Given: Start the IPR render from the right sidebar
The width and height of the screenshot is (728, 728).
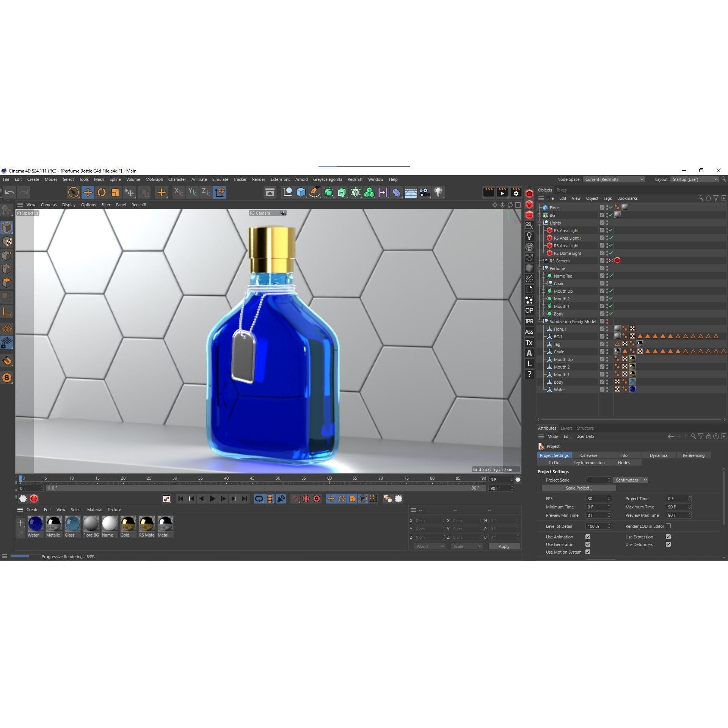Looking at the screenshot, I should [x=529, y=321].
